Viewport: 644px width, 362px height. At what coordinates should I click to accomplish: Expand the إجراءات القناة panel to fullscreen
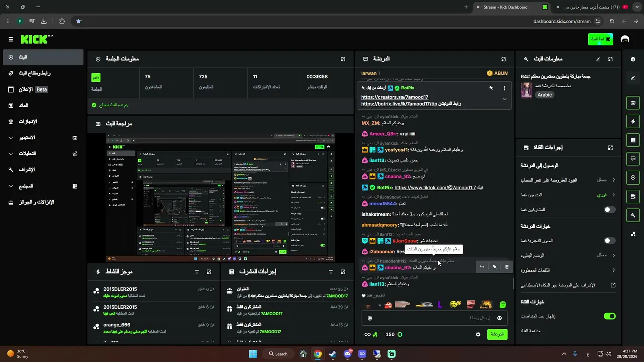coord(610,148)
